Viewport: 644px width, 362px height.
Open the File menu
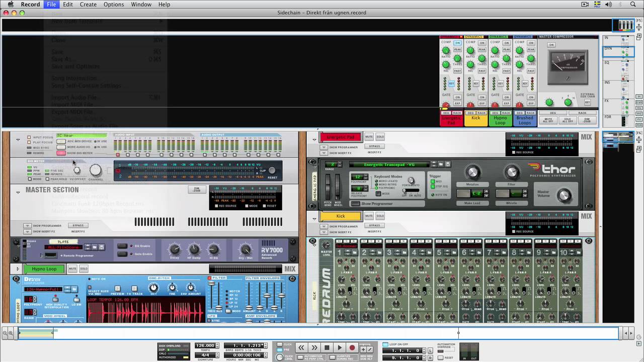pos(51,4)
